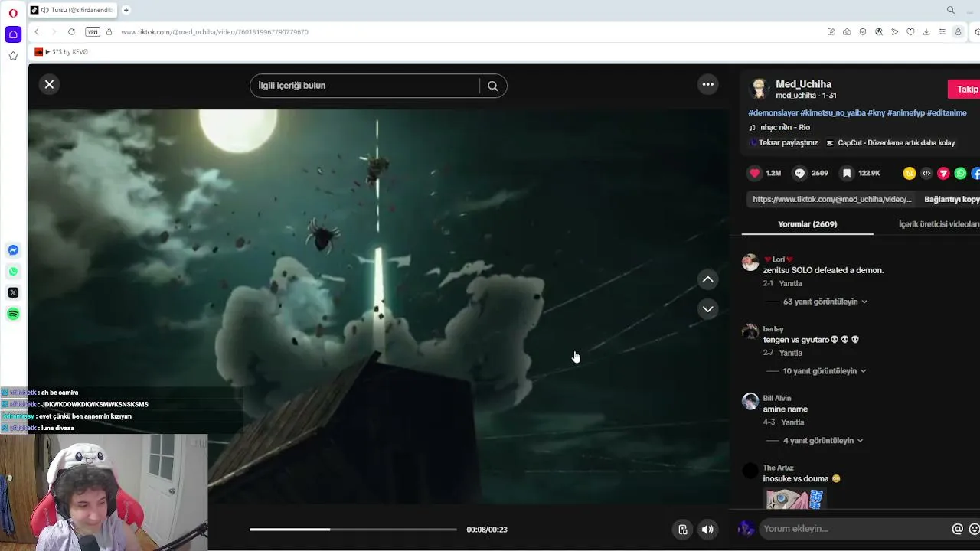980x551 pixels.
Task: Open the #demonslayer hashtag
Action: [773, 113]
